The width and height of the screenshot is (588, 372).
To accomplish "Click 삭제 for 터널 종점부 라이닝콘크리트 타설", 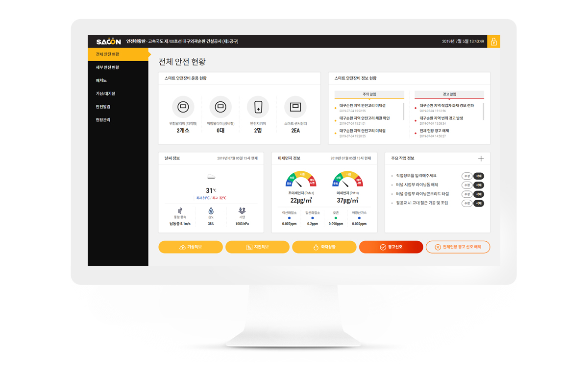I will (x=479, y=194).
